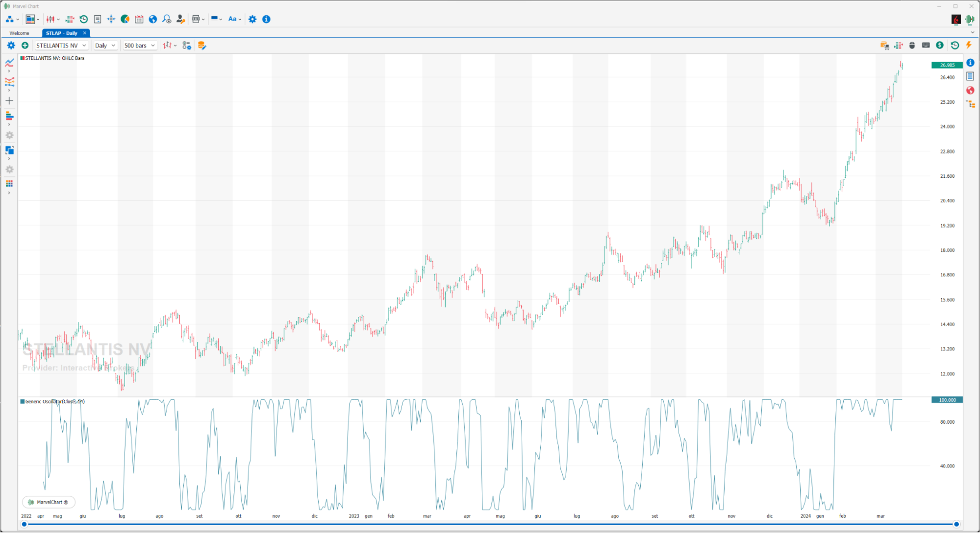This screenshot has height=533, width=980.
Task: Expand chevron under the overlapping squares tool
Action: coord(9,159)
